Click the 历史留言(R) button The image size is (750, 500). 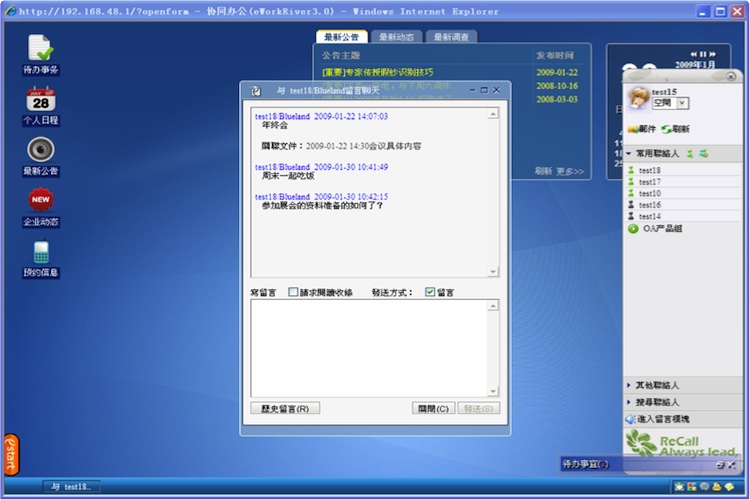pyautogui.click(x=285, y=408)
